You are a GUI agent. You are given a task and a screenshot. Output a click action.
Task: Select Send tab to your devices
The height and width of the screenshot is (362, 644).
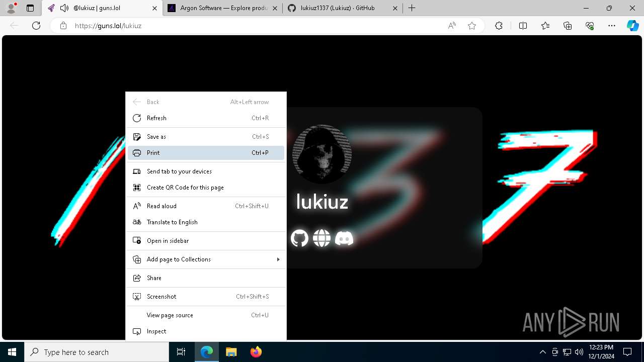[206, 171]
